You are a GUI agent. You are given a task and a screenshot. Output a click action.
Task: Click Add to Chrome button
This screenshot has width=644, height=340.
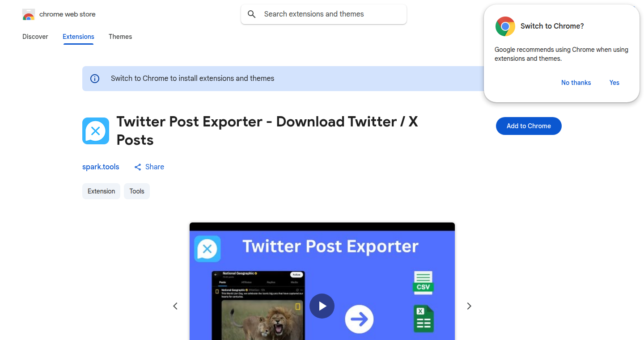pyautogui.click(x=529, y=126)
